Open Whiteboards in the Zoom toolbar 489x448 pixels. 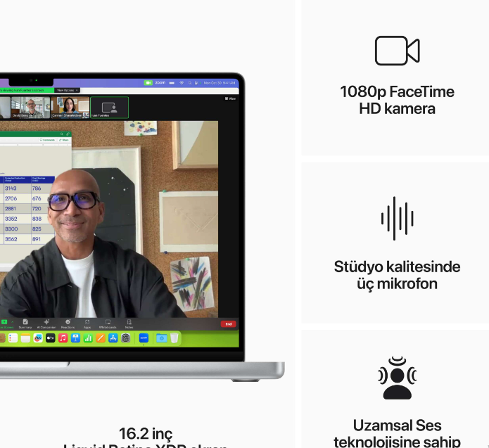(108, 323)
